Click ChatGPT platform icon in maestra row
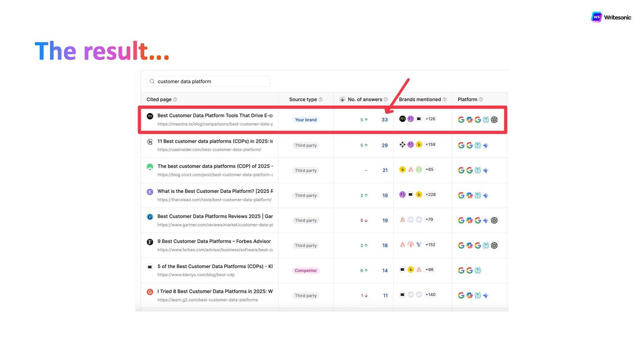 point(494,120)
